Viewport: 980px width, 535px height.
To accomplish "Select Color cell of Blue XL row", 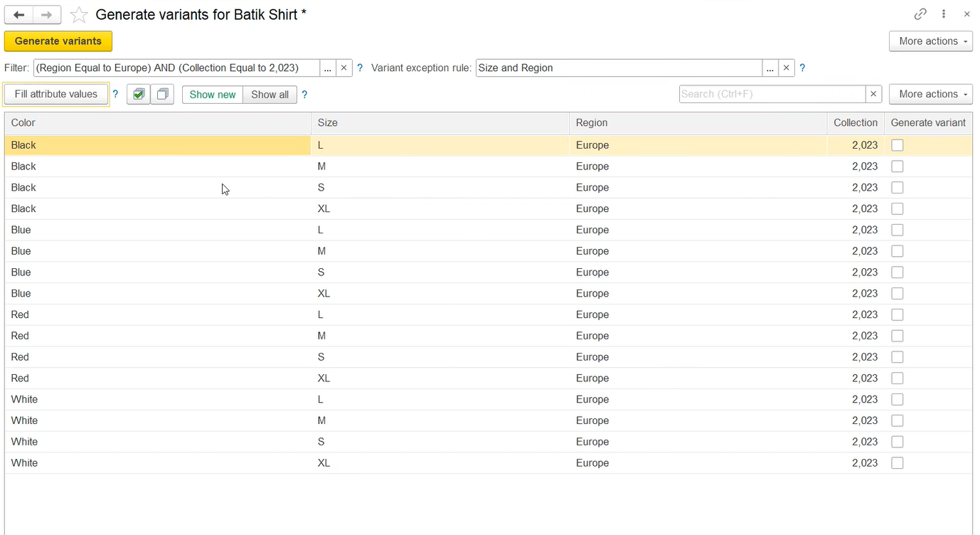I will pyautogui.click(x=158, y=294).
